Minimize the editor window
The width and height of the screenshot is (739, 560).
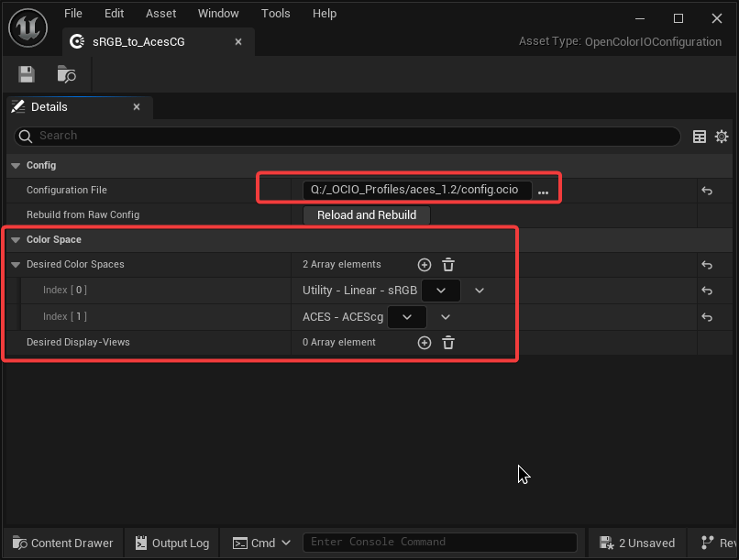click(640, 18)
